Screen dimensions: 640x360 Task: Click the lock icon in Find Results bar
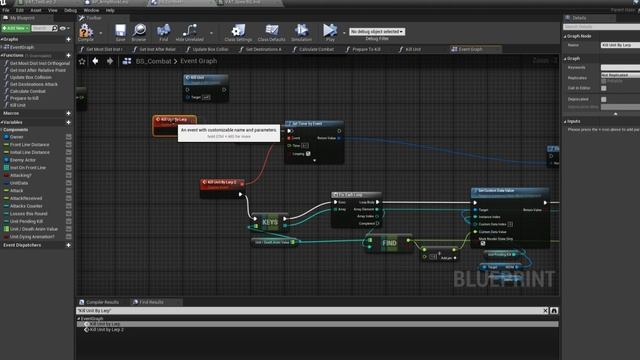click(x=554, y=311)
